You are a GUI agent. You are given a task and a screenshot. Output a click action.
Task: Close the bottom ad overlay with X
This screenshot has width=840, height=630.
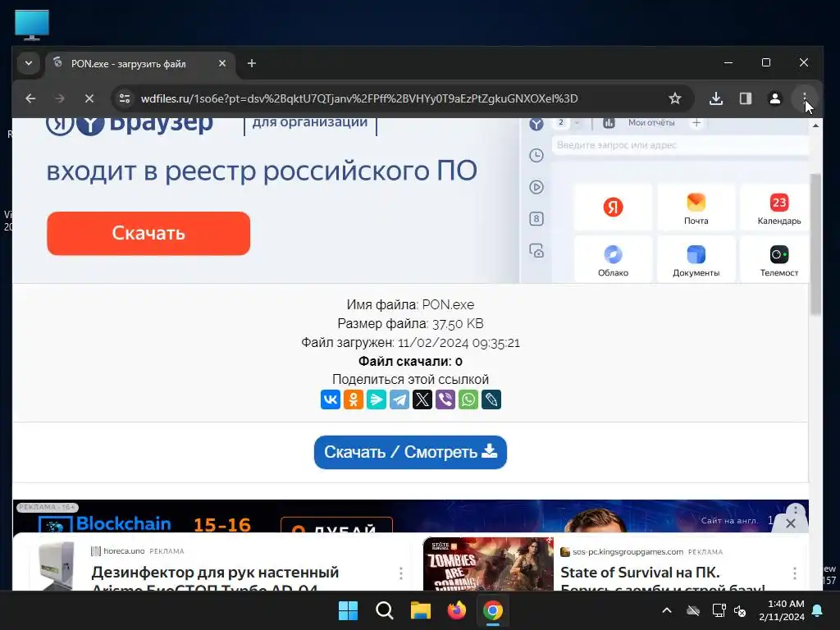point(790,523)
